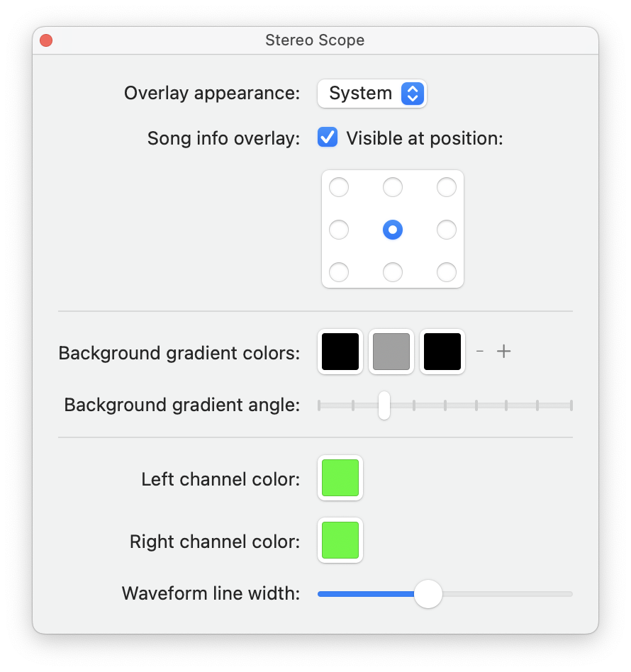Image resolution: width=631 pixels, height=672 pixels.
Task: Select the middle-right overlay position
Action: pos(446,229)
